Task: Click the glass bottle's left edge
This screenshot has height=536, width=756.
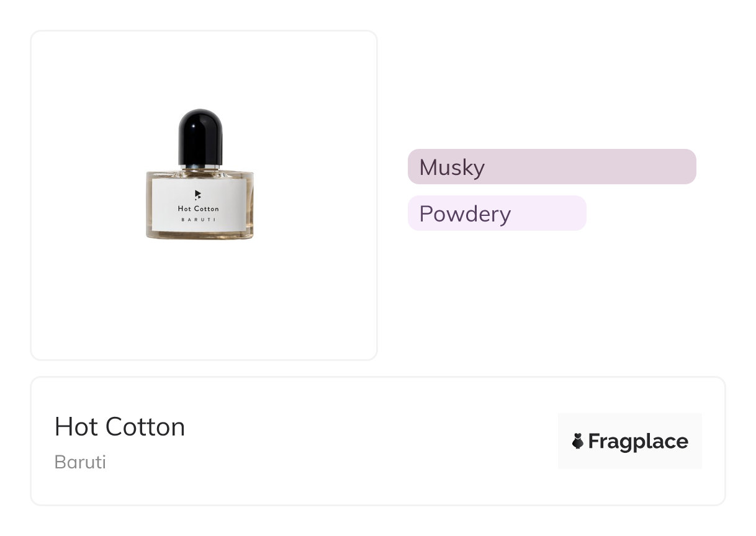Action: coord(149,205)
